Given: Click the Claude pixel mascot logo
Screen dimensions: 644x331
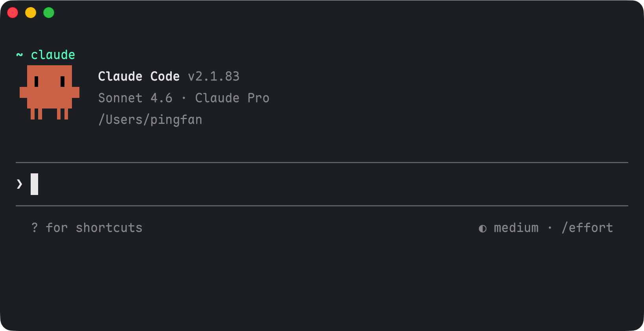Looking at the screenshot, I should (50, 92).
